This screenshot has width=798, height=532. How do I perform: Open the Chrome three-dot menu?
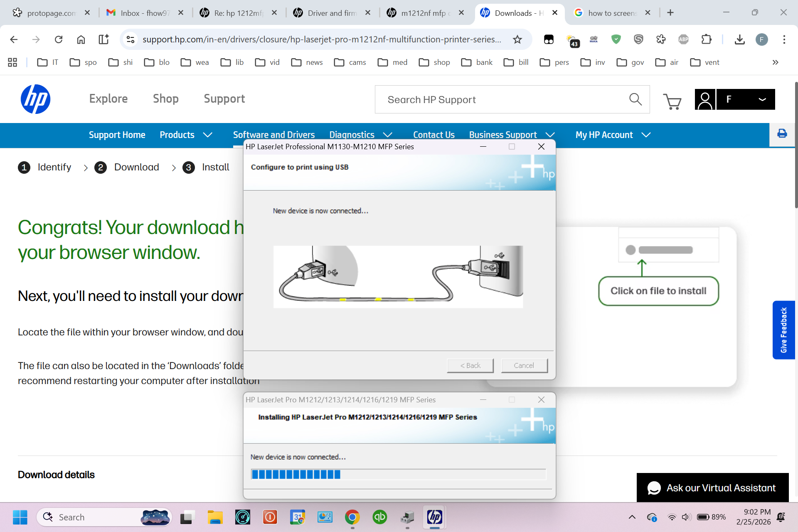pos(784,39)
